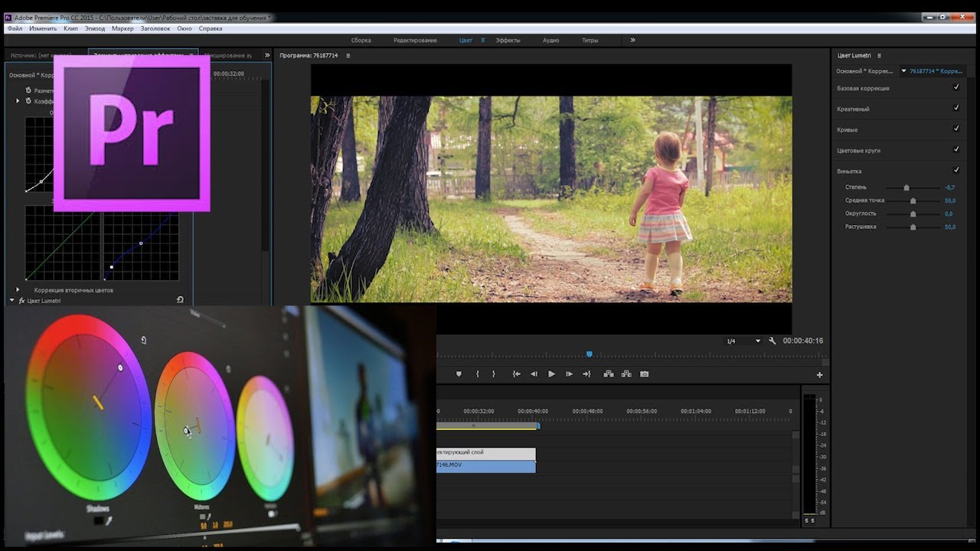Go to Out point button
This screenshot has height=551, width=980.
tap(586, 374)
